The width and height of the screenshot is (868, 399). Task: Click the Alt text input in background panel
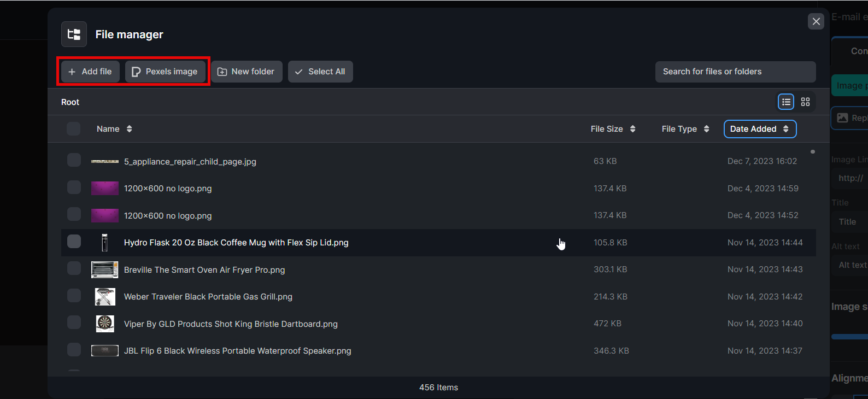[851, 265]
